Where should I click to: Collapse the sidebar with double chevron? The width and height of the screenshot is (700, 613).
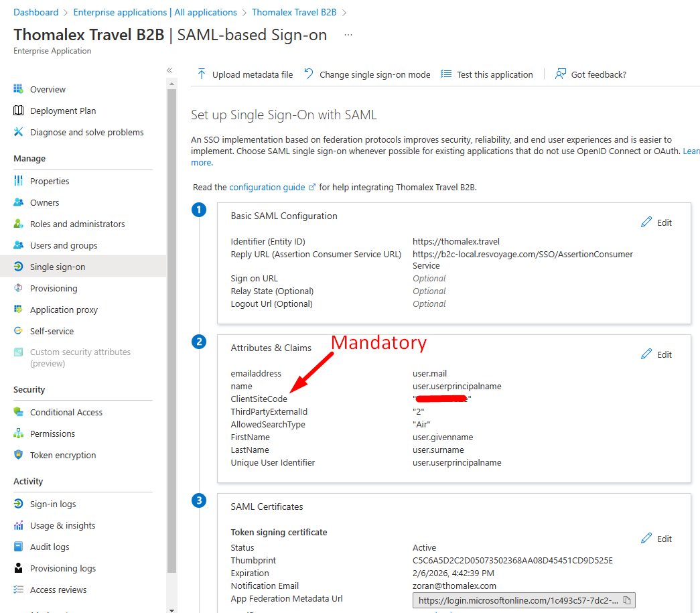point(169,70)
